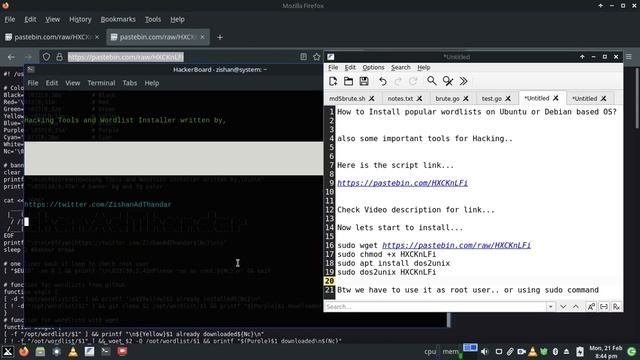Open a new Firefox tab
This screenshot has width=640, height=360.
220,37
